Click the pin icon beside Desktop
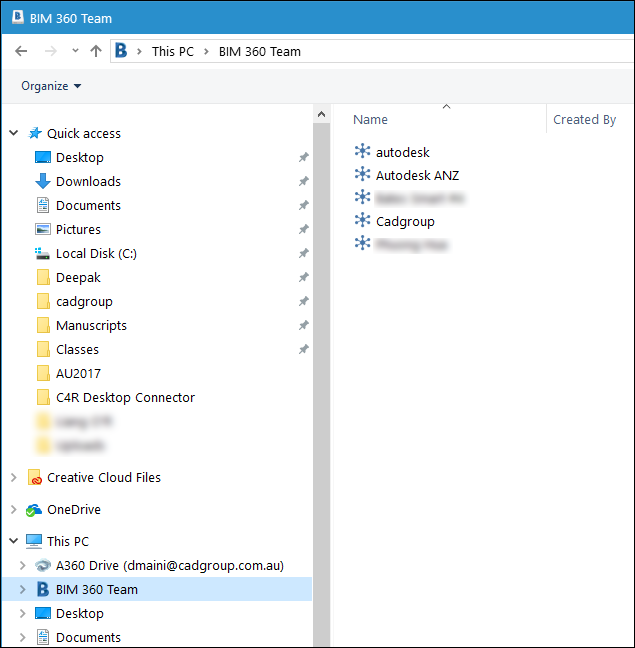 coord(304,157)
